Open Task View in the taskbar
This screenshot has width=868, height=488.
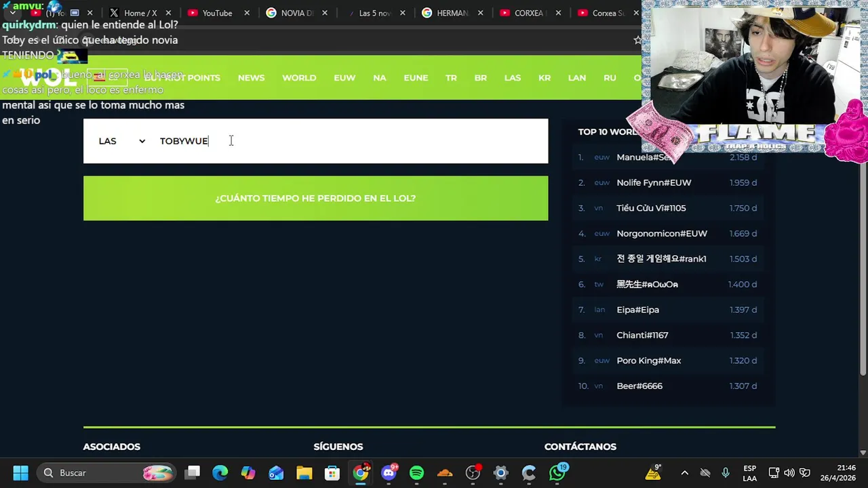(x=193, y=472)
